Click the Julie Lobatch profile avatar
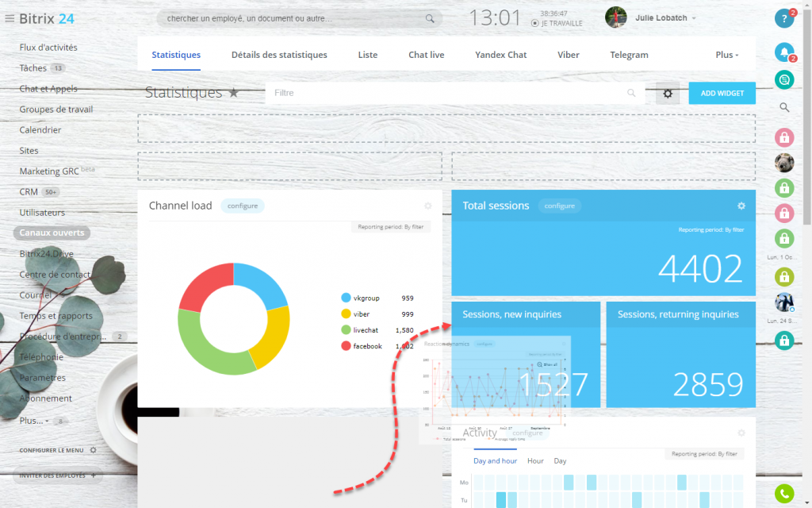The width and height of the screenshot is (812, 508). (x=615, y=17)
